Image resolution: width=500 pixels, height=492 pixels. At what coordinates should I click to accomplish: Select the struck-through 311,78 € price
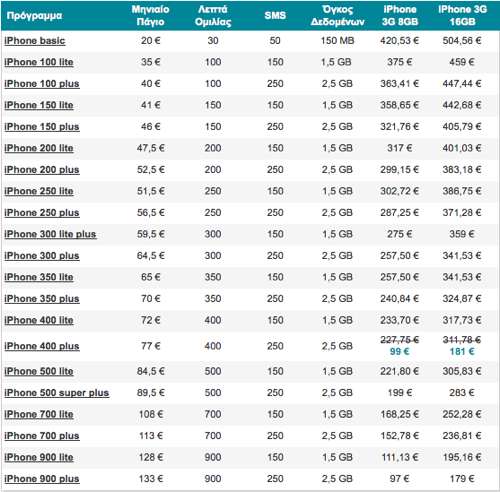coord(462,340)
